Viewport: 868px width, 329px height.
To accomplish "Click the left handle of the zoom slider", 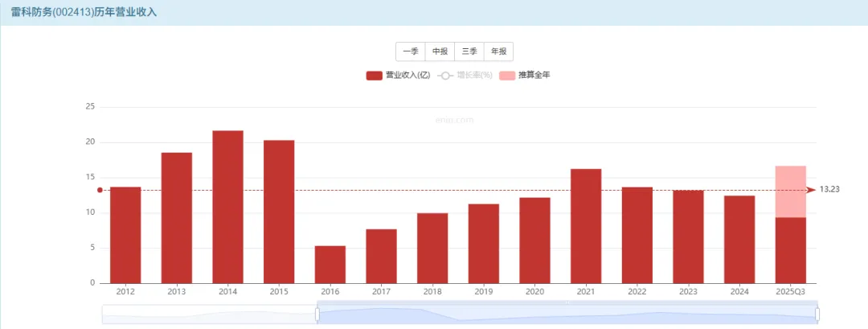I will [317, 315].
